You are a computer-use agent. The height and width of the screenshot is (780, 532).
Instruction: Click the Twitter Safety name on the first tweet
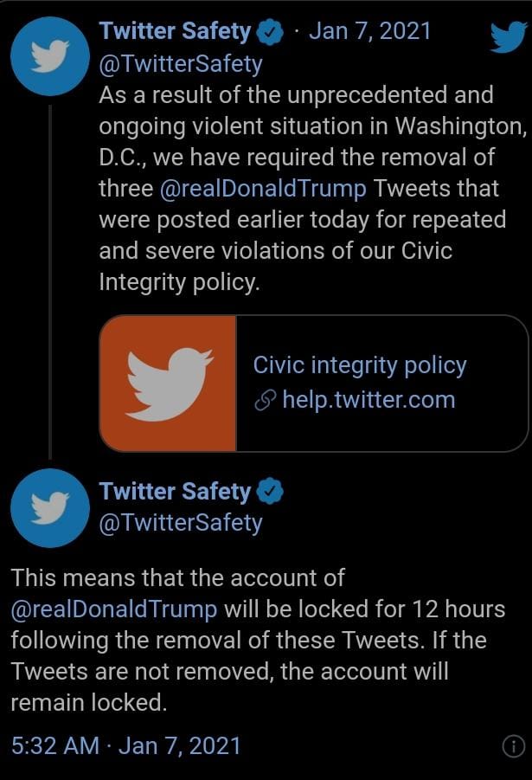[x=175, y=32]
